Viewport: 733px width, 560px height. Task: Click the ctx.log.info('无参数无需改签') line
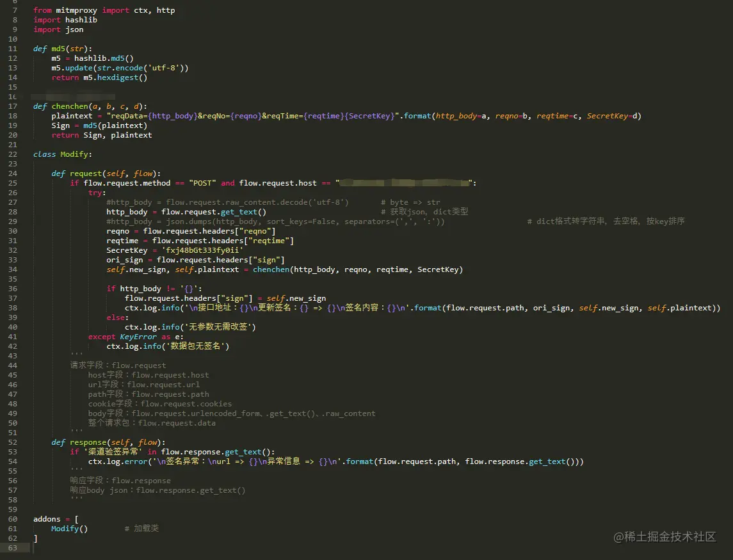[x=190, y=327]
